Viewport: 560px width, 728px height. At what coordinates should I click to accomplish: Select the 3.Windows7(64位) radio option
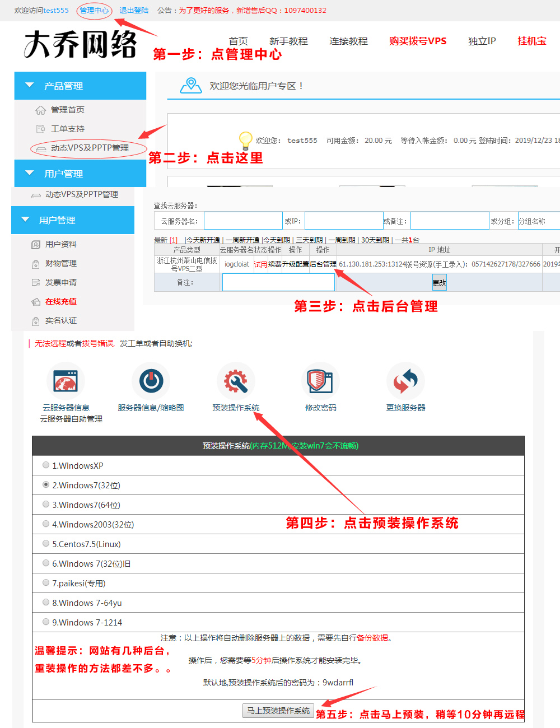[x=46, y=504]
